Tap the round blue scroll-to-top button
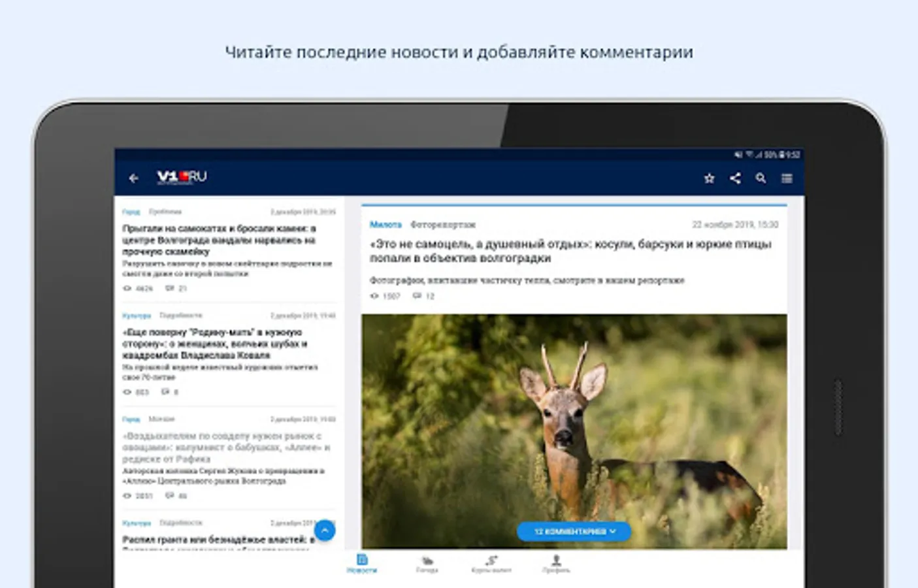Viewport: 918px width, 588px height. coord(325,530)
